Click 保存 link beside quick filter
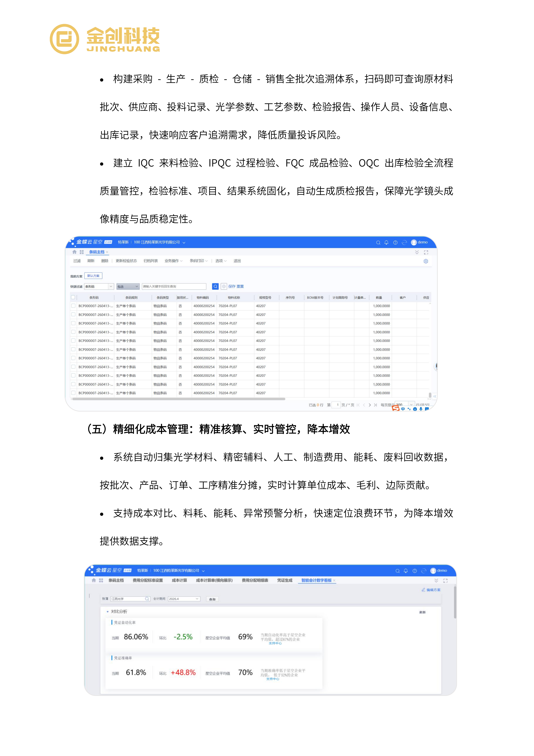Image resolution: width=534 pixels, height=756 pixels. click(x=232, y=286)
